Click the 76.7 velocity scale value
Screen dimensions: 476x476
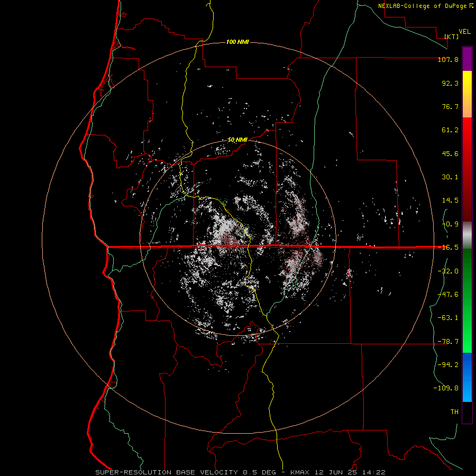tap(450, 106)
